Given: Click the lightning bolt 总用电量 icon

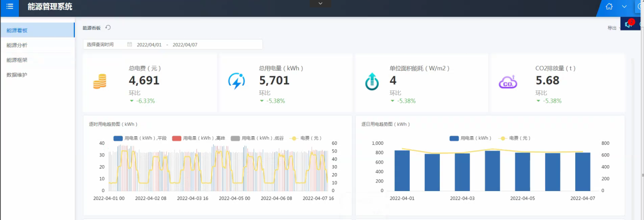Looking at the screenshot, I should pos(236,81).
